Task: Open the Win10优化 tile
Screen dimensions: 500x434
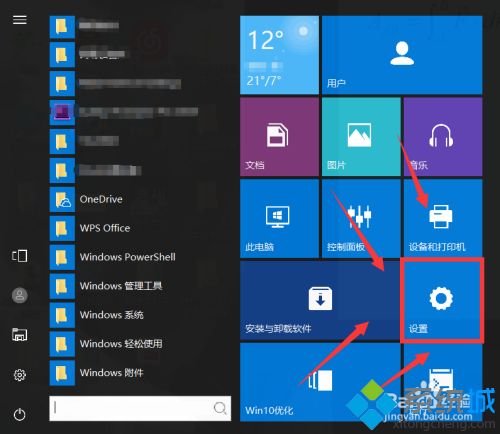Action: (x=320, y=382)
